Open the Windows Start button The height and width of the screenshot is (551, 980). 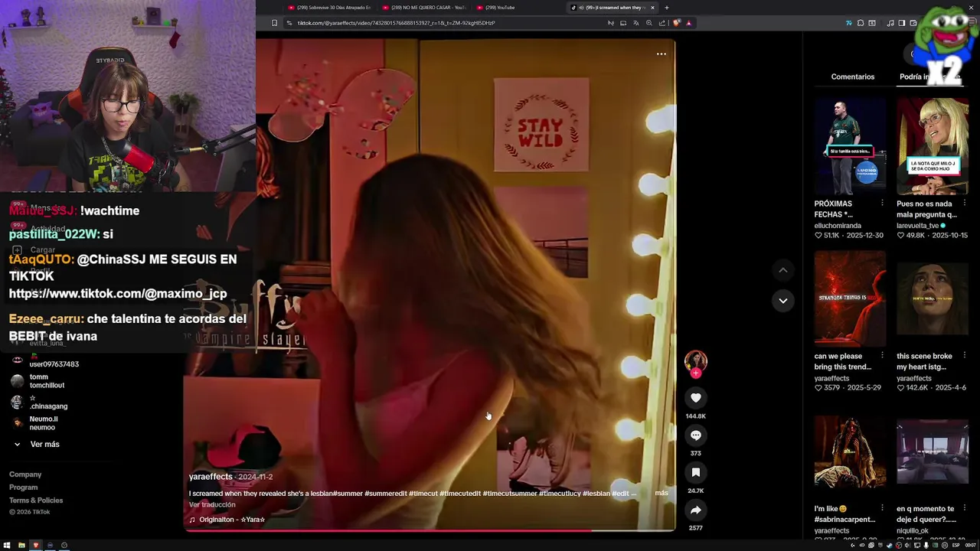pyautogui.click(x=7, y=546)
